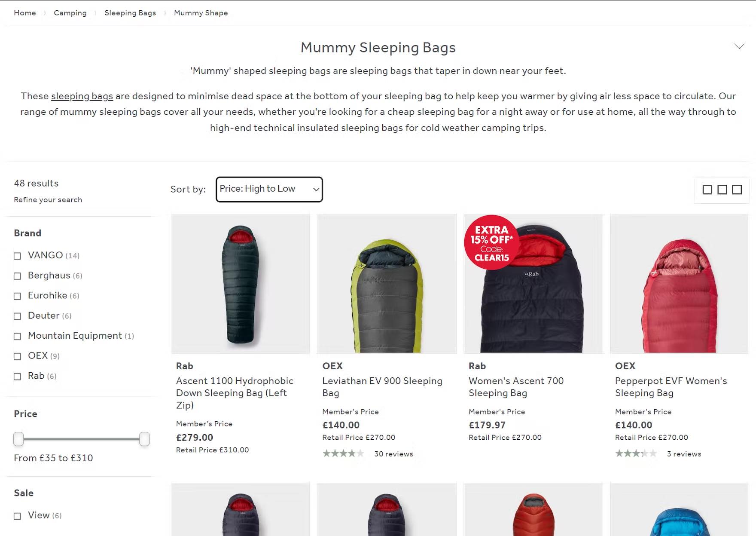Screen dimensions: 756x536
Task: Open Leviathan EV 900 star rating
Action: (x=343, y=453)
